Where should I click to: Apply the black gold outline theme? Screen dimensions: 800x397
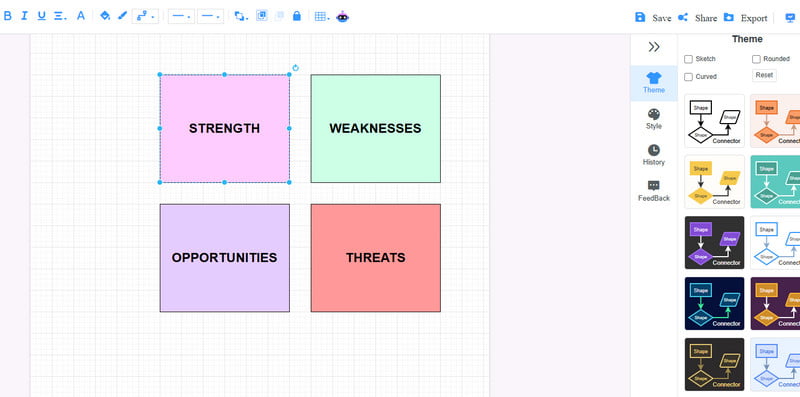[x=714, y=364]
